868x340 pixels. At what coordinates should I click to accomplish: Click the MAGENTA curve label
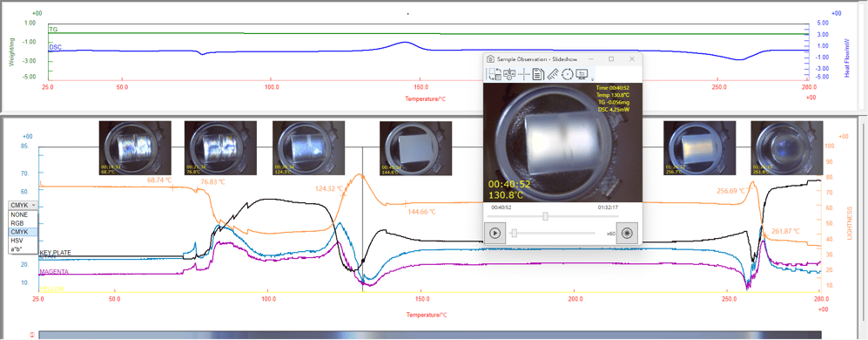[x=54, y=271]
